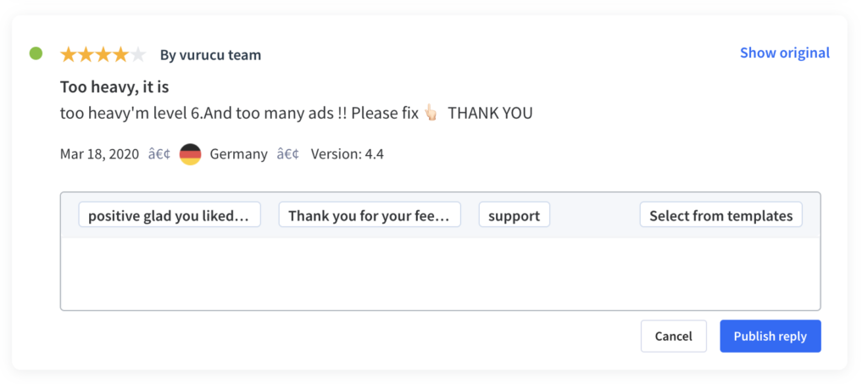The height and width of the screenshot is (384, 868).
Task: Insert the 'support' quick reply template
Action: (515, 214)
